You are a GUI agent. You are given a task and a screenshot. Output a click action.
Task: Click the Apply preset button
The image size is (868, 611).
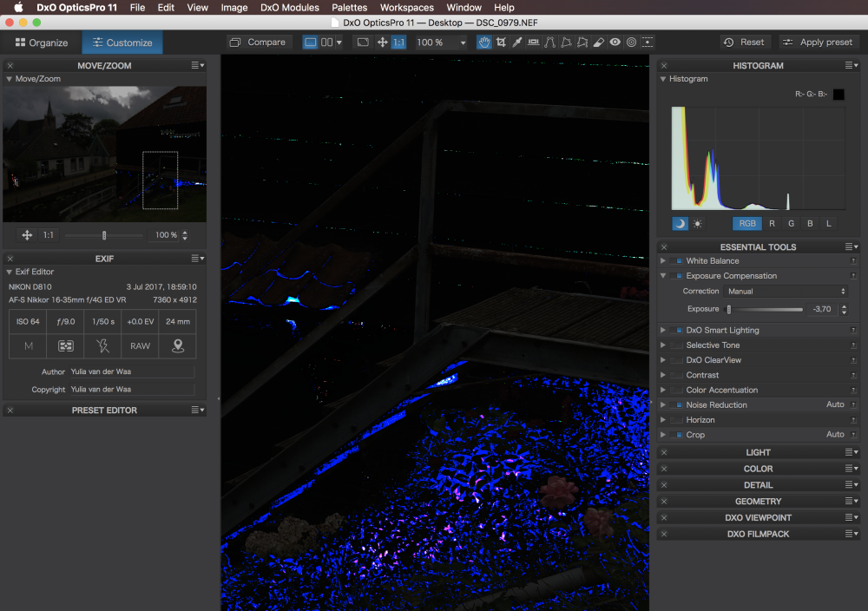click(x=818, y=43)
